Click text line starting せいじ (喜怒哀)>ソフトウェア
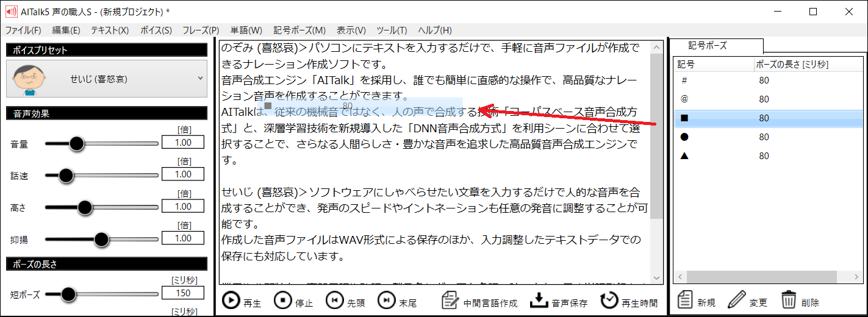The image size is (868, 317). click(x=431, y=192)
